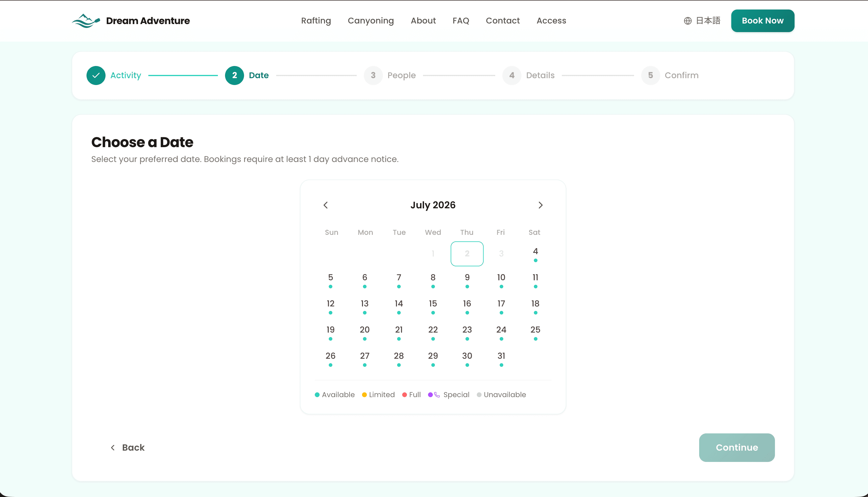The width and height of the screenshot is (868, 497).
Task: Go to next month with right chevron
Action: pyautogui.click(x=540, y=205)
